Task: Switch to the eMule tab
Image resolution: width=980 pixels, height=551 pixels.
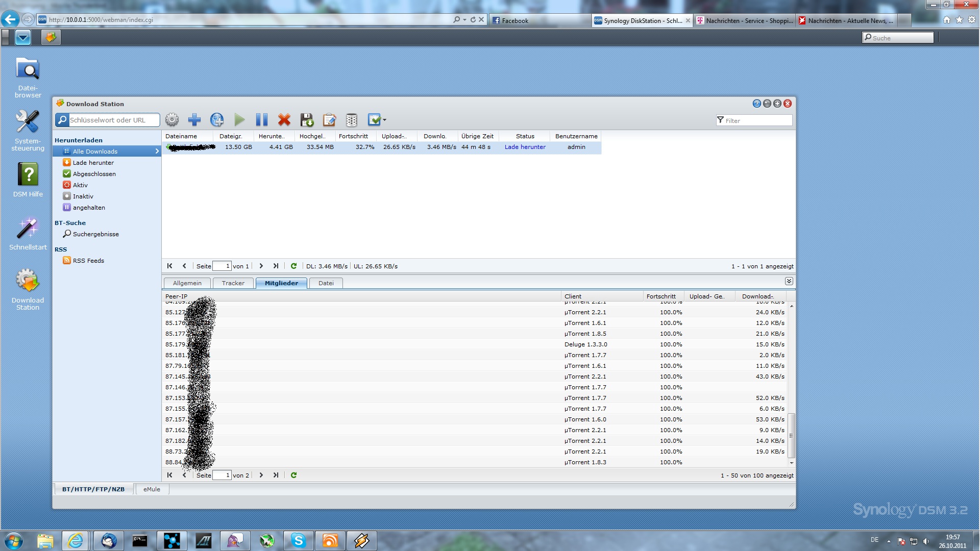Action: pyautogui.click(x=152, y=489)
